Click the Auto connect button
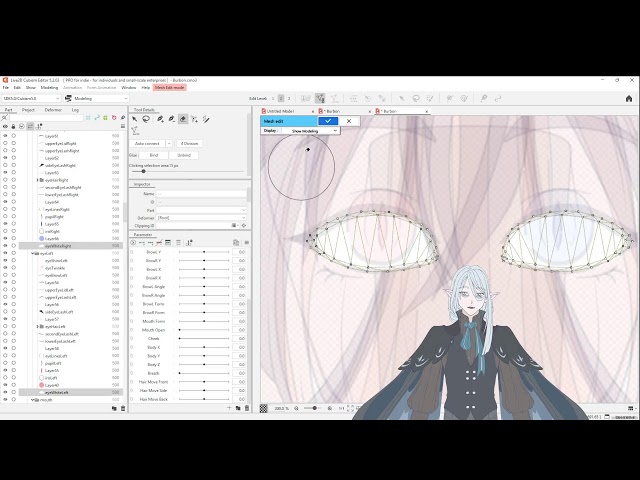Viewport: 640px width, 480px height. tap(147, 144)
